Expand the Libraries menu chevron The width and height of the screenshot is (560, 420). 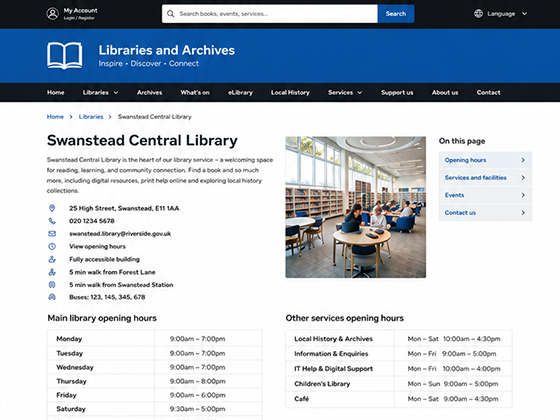(116, 93)
